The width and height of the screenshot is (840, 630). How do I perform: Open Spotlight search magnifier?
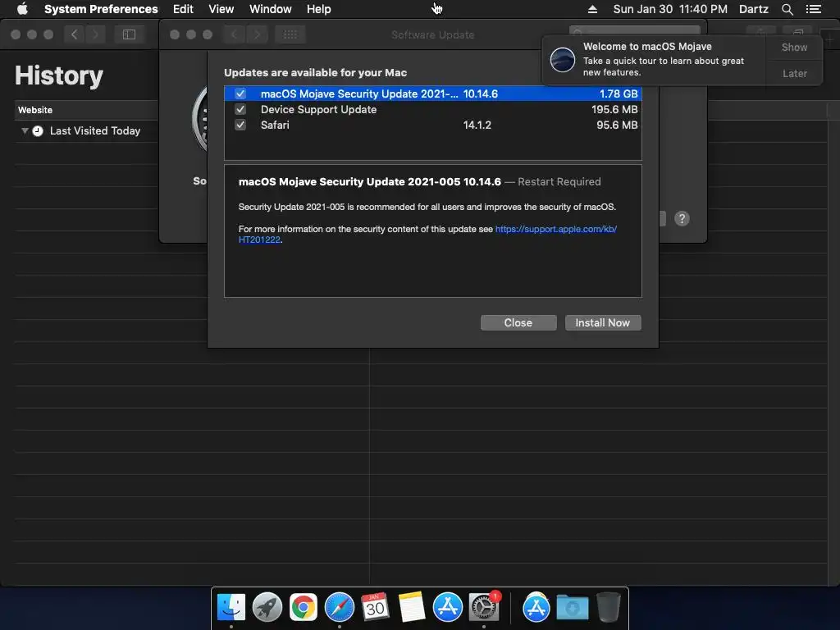[x=787, y=9]
